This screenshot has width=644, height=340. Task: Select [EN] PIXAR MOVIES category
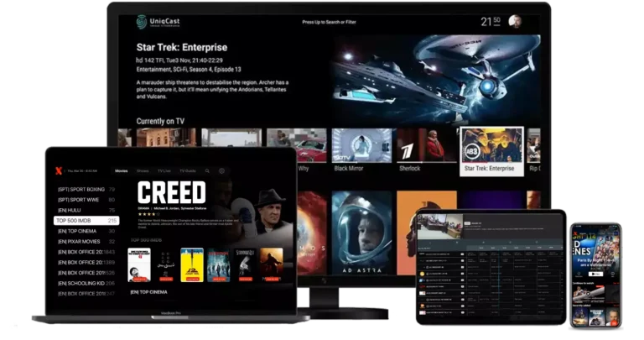pos(86,241)
